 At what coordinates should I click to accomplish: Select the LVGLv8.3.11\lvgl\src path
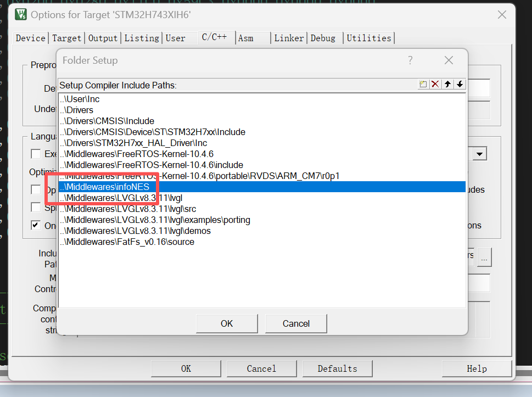(262, 209)
